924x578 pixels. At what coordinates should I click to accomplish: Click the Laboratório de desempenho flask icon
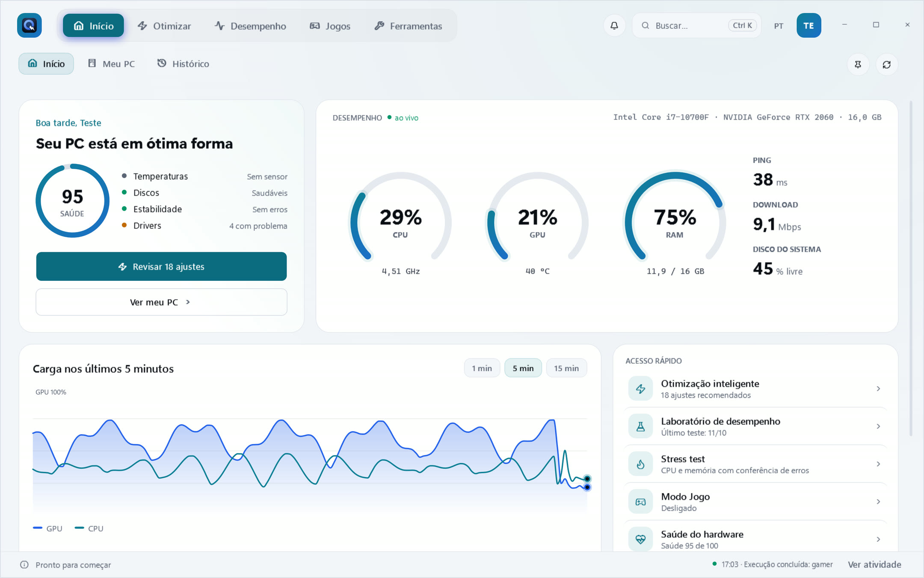640,426
